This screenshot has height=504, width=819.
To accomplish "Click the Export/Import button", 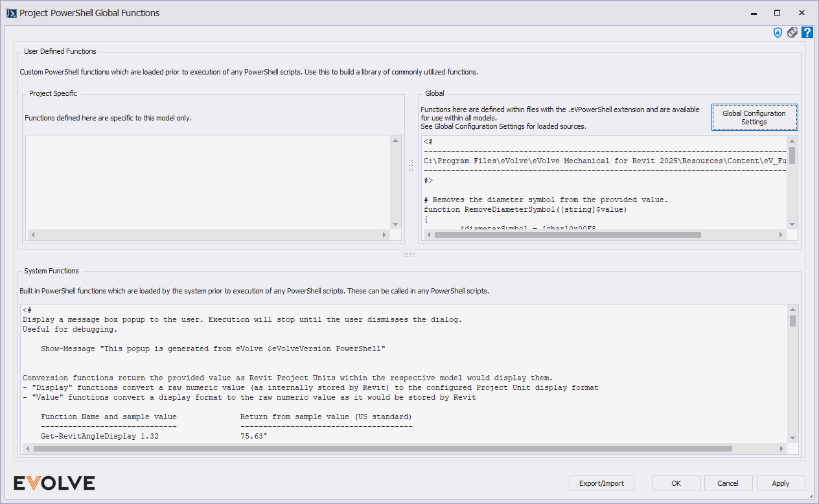I will pyautogui.click(x=601, y=483).
